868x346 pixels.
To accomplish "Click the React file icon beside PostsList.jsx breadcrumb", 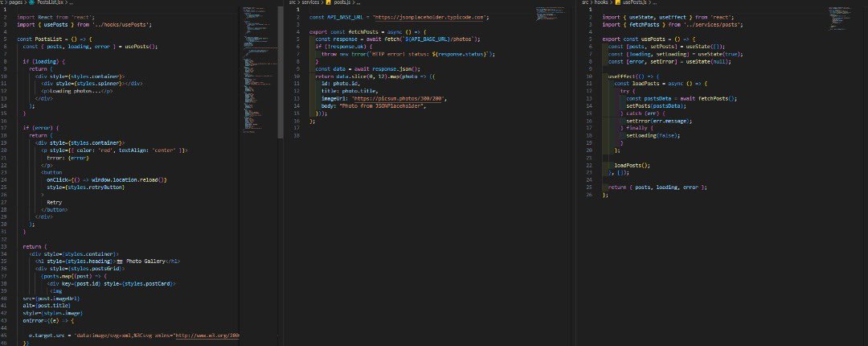I will [x=32, y=2].
